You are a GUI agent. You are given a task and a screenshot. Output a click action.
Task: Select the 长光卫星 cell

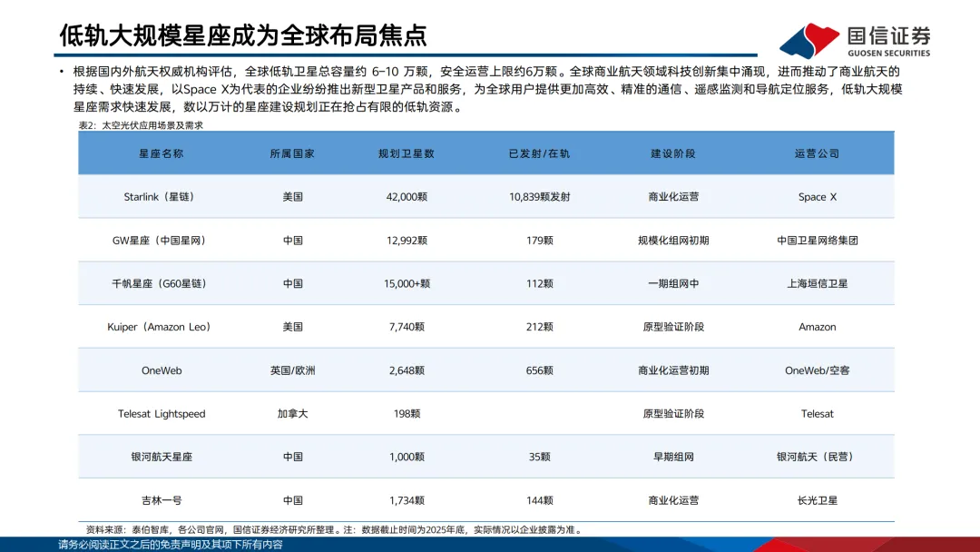pos(817,501)
